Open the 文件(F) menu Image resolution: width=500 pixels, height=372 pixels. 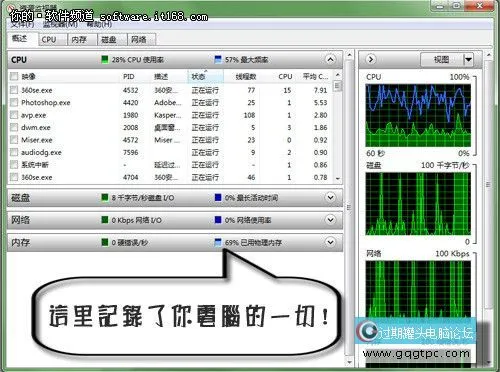[x=22, y=25]
